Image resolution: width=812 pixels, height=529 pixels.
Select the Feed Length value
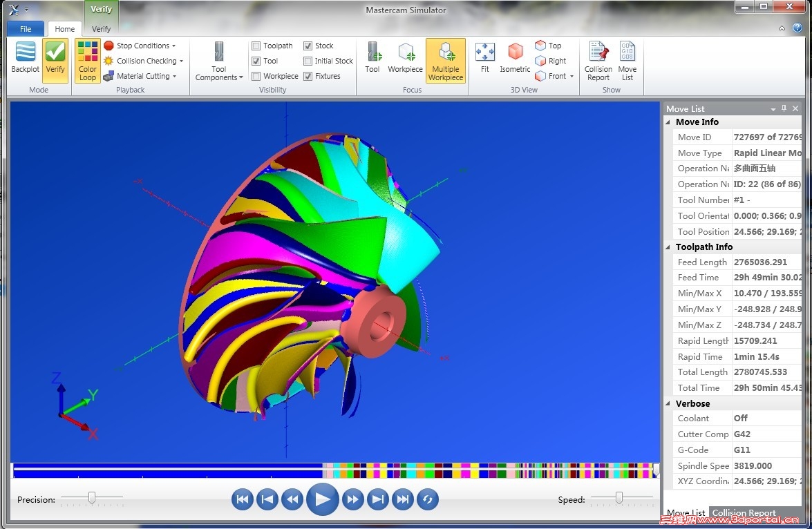[760, 262]
